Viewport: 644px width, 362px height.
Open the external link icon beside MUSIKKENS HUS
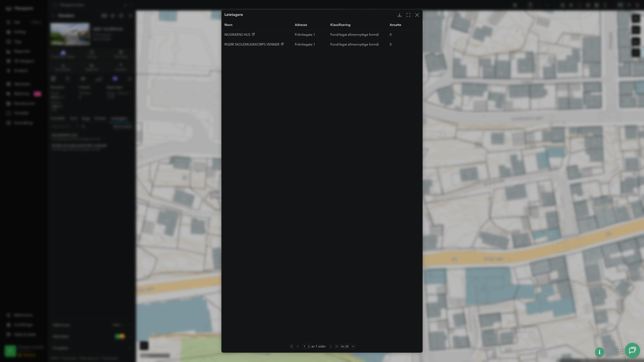coord(253,34)
